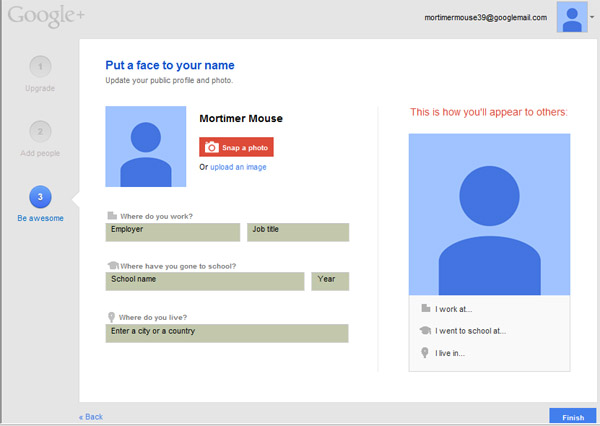Image resolution: width=600 pixels, height=426 pixels.
Task: Click the I live in... preview text
Action: tap(450, 353)
